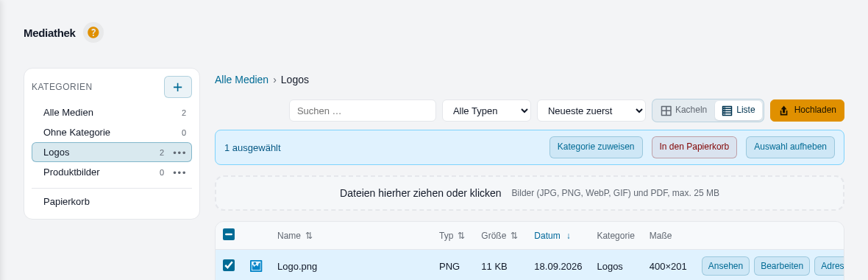Open the Alle Typen filter dropdown
868x280 pixels.
[486, 111]
